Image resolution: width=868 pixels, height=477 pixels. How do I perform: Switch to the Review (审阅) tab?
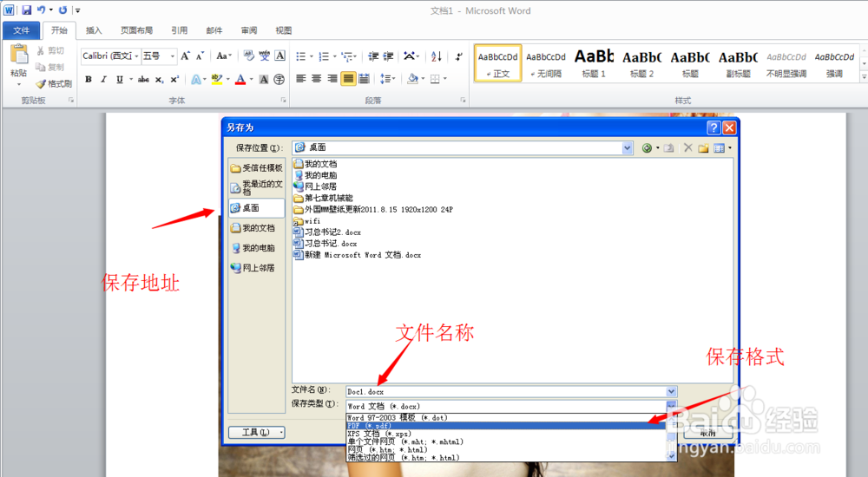click(248, 30)
